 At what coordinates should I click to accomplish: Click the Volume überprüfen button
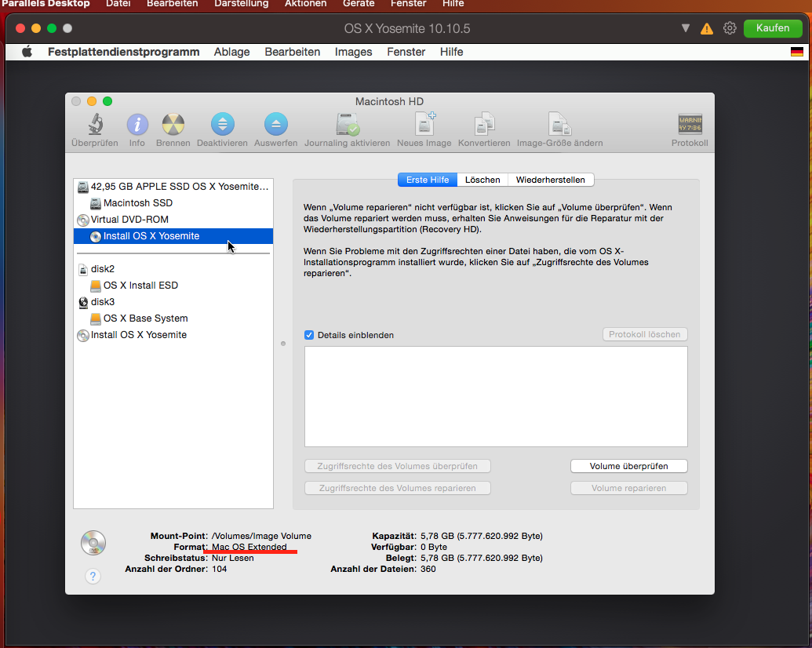click(628, 466)
